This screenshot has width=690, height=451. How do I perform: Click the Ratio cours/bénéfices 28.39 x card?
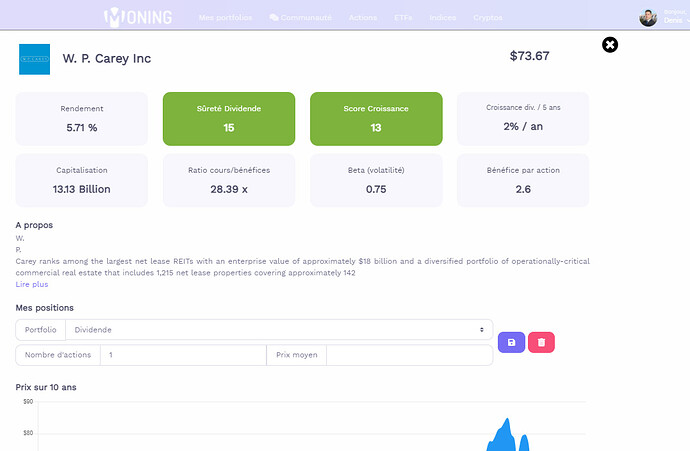[x=229, y=180]
